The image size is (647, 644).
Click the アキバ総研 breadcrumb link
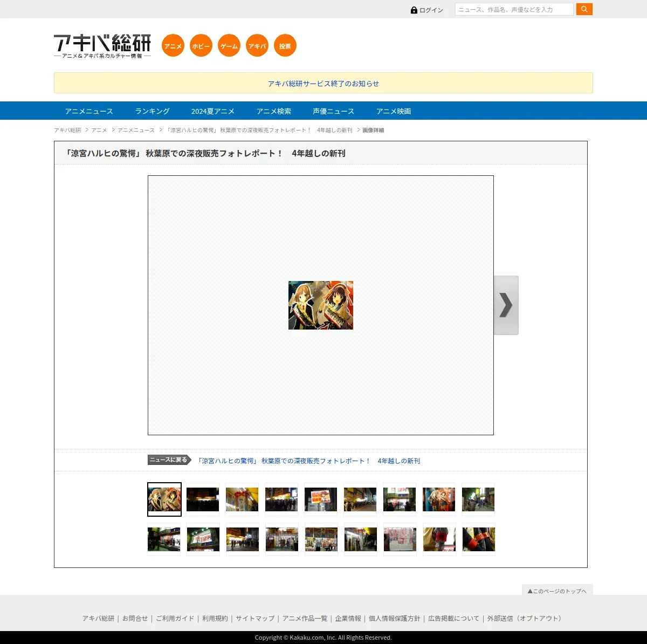(67, 130)
